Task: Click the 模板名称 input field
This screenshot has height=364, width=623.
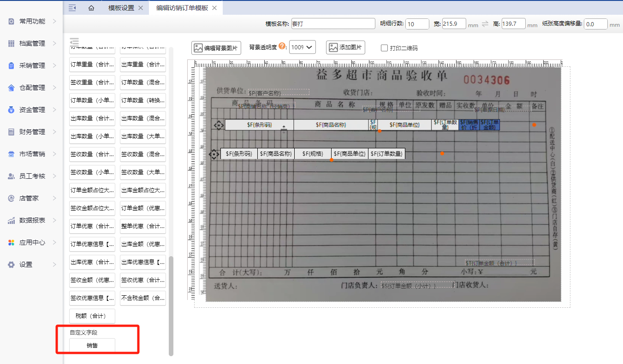Action: pos(333,24)
